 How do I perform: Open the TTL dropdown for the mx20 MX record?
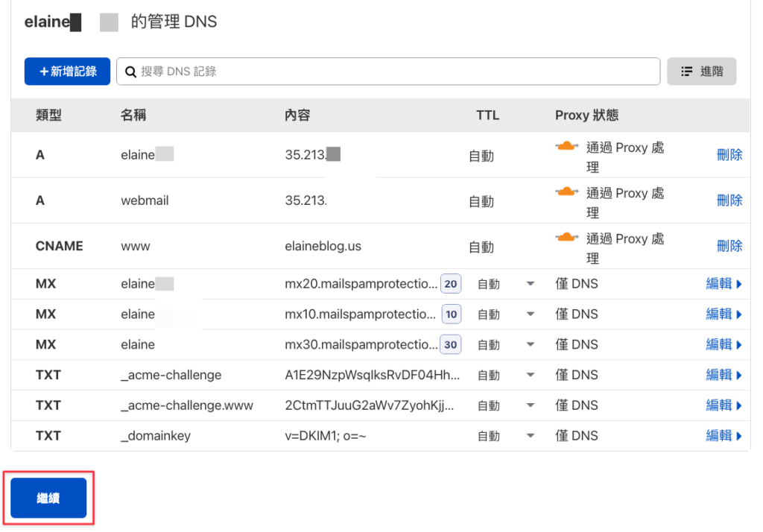(531, 284)
